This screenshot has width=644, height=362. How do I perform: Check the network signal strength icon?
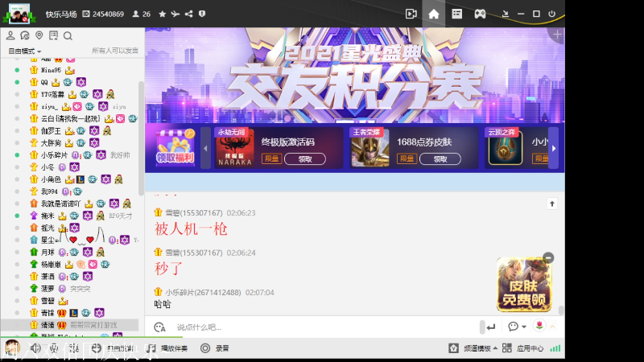click(555, 348)
